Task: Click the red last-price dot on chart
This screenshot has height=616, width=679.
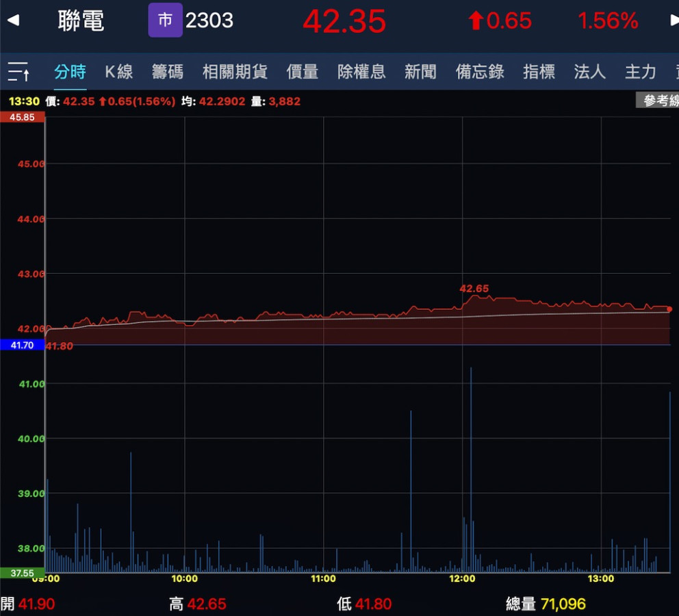Action: tap(669, 309)
